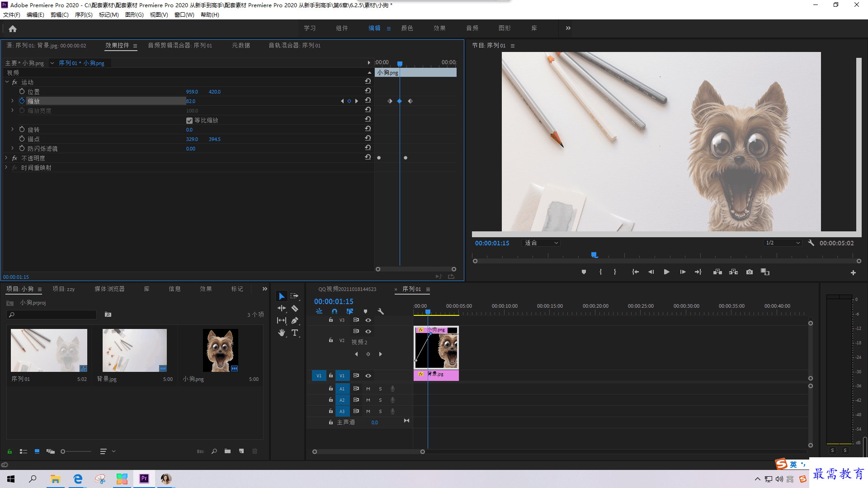Viewport: 868px width, 488px height.
Task: Click the Lift button in Program monitor
Action: pyautogui.click(x=717, y=272)
